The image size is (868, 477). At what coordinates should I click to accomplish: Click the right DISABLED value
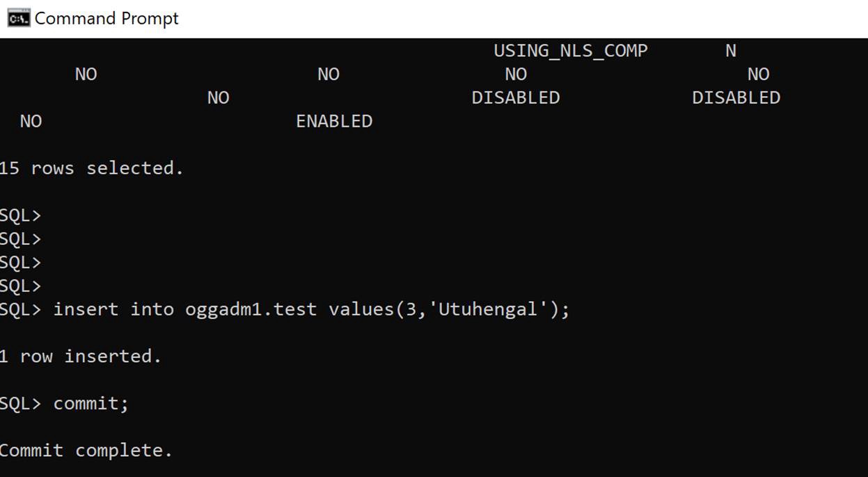pos(736,97)
